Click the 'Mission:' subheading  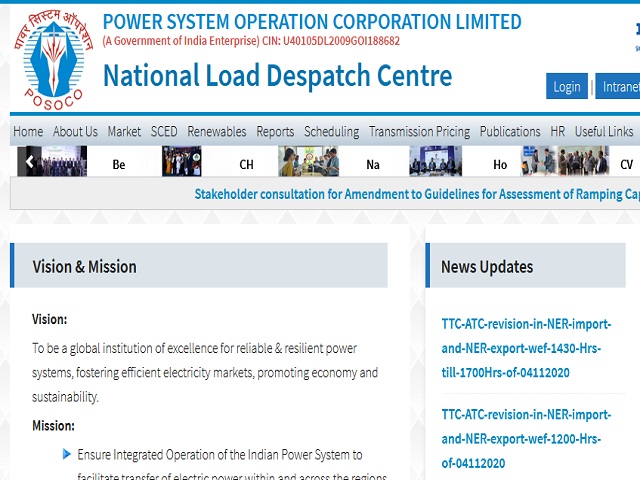pos(53,426)
